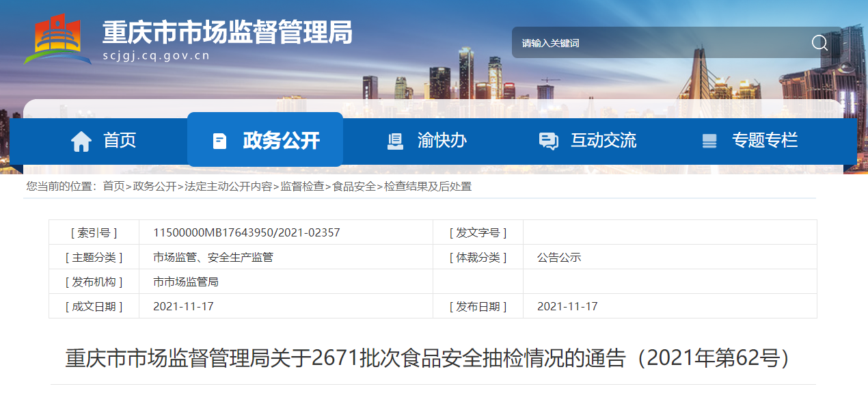Open 法定主动公开内容 breadcrumb link
Screen dimensions: 868x393
tap(228, 186)
